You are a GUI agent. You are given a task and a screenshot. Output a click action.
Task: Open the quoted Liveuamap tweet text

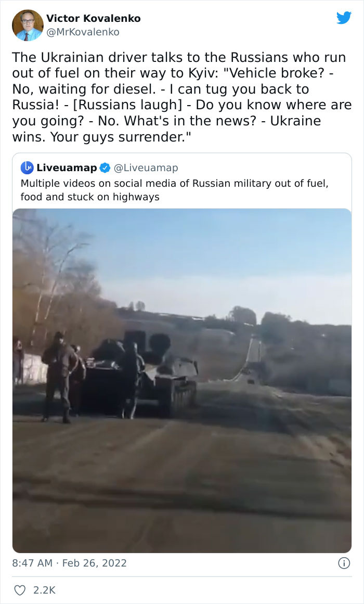pyautogui.click(x=175, y=190)
